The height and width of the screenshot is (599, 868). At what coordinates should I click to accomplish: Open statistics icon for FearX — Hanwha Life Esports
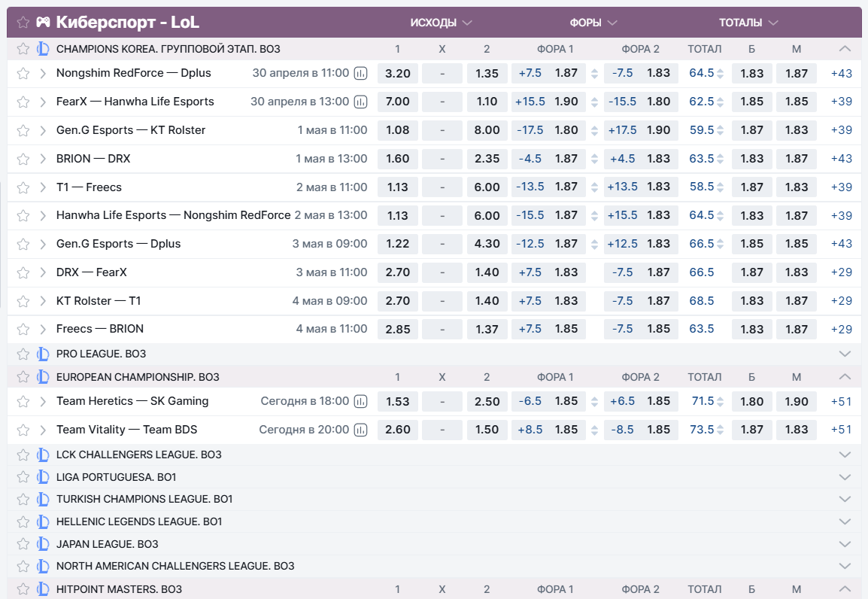(x=361, y=102)
